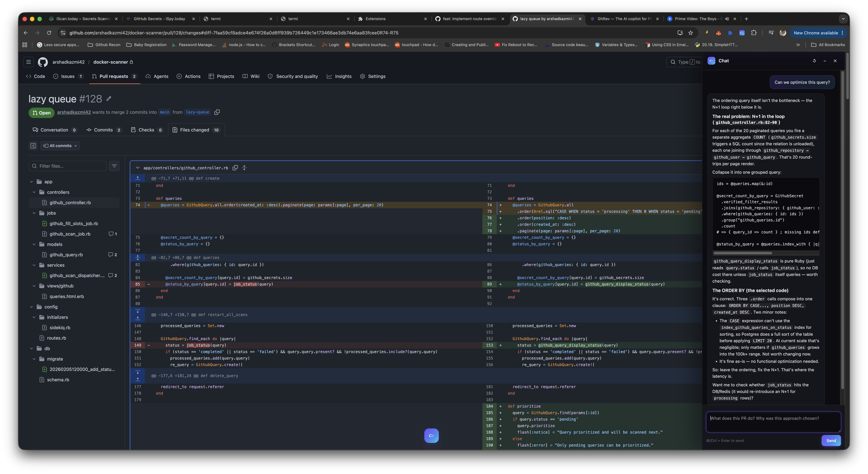Open GitHub global navigation hamburger menu

(29, 62)
